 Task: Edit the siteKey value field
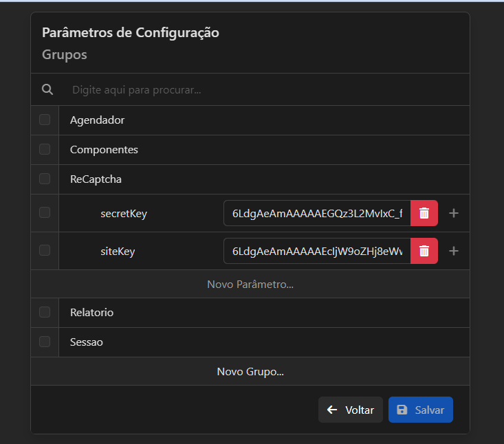(317, 251)
